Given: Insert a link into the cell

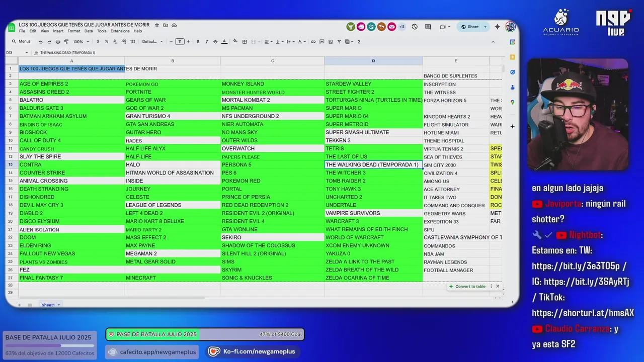Looking at the screenshot, I should 313,42.
